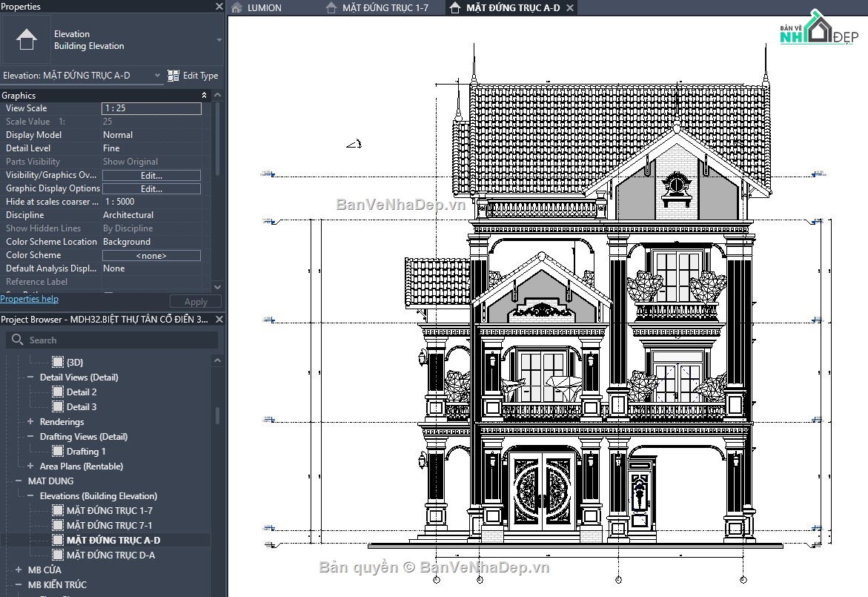Click the Project Browser scroll up arrow
Image resolution: width=868 pixels, height=597 pixels.
tap(217, 360)
